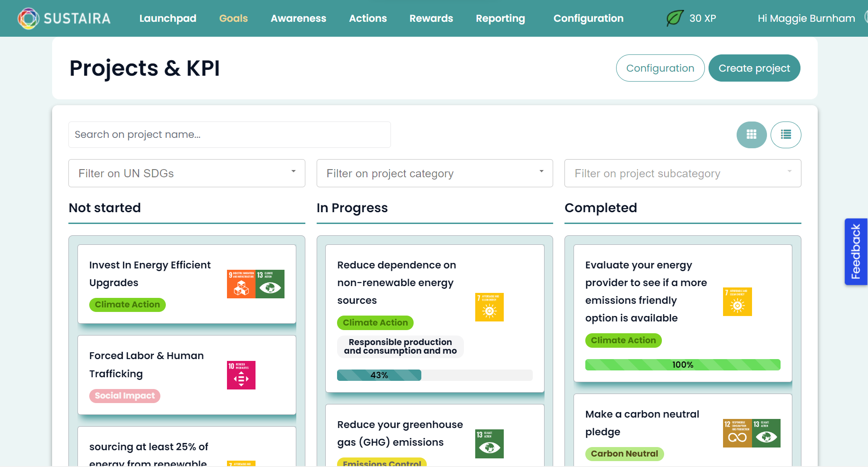This screenshot has height=467, width=868.
Task: Open the Filter on project category dropdown
Action: 435,173
